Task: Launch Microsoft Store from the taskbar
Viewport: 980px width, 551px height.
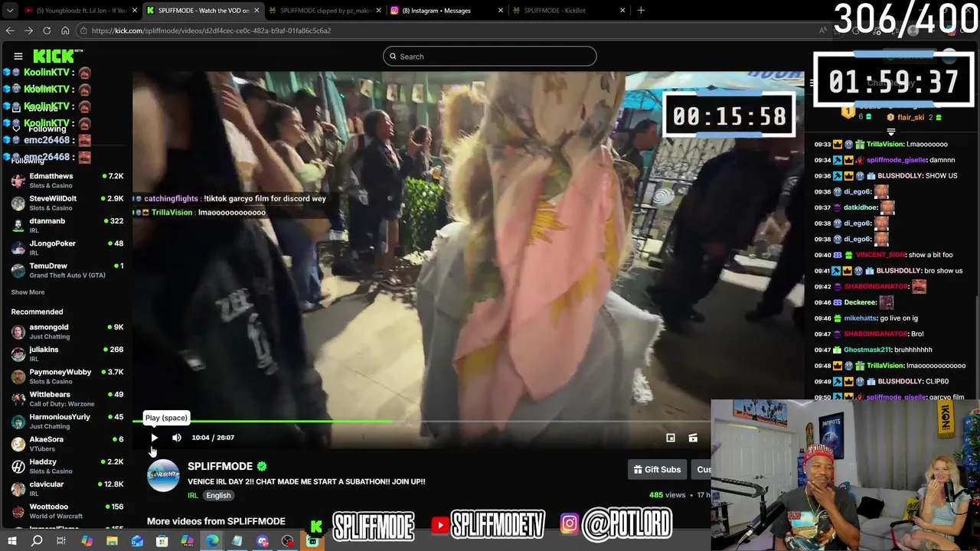Action: [x=162, y=541]
